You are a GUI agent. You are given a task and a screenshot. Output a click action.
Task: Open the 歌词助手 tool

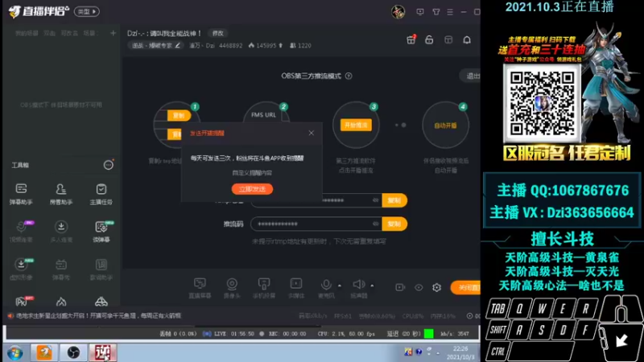click(x=101, y=269)
